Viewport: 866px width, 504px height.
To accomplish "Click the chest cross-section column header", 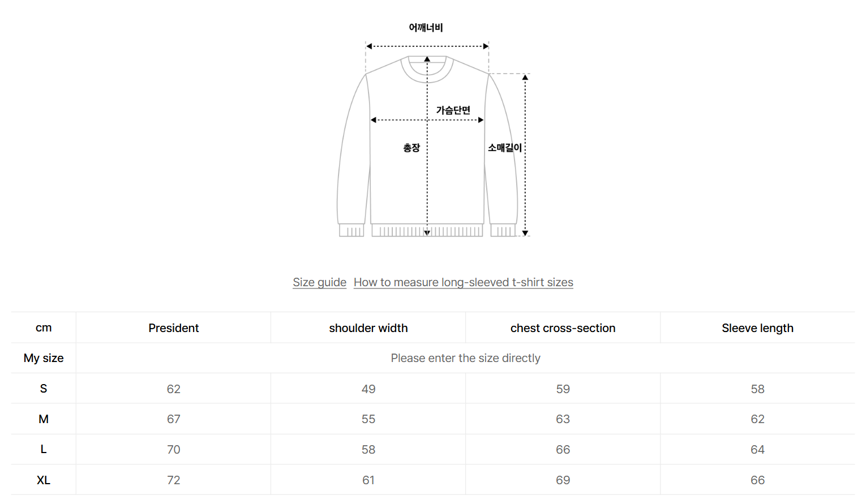I will pyautogui.click(x=563, y=328).
